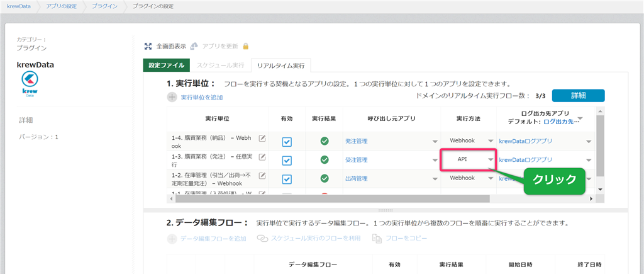This screenshot has height=274, width=644.
Task: Click the blue 詳細 button
Action: [579, 96]
